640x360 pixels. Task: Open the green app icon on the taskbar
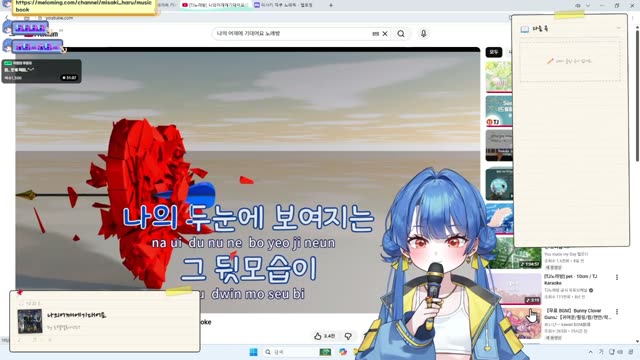tap(325, 352)
